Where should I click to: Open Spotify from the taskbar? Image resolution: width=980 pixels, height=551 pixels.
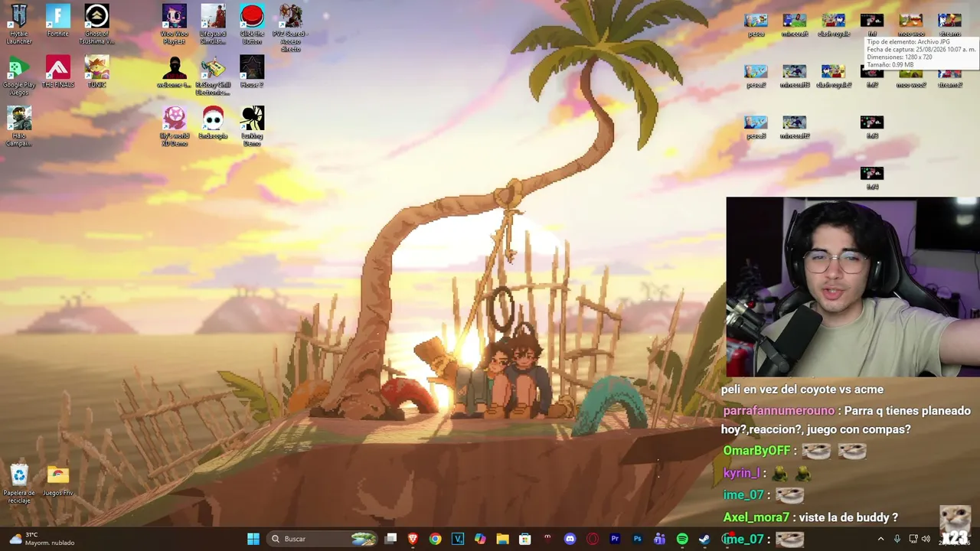tap(682, 539)
